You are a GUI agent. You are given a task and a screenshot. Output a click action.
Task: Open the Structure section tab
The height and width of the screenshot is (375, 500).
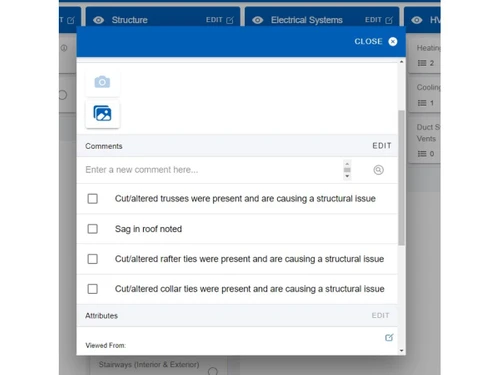pos(130,20)
